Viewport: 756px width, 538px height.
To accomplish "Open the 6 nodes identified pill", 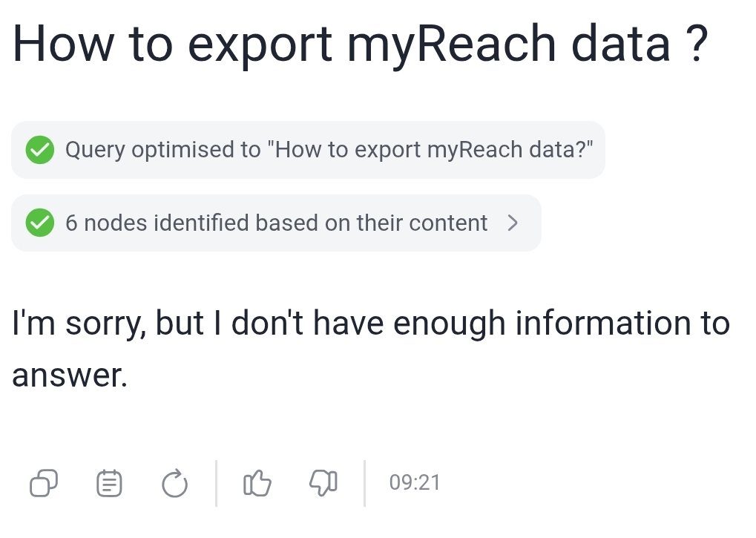I will 276,223.
